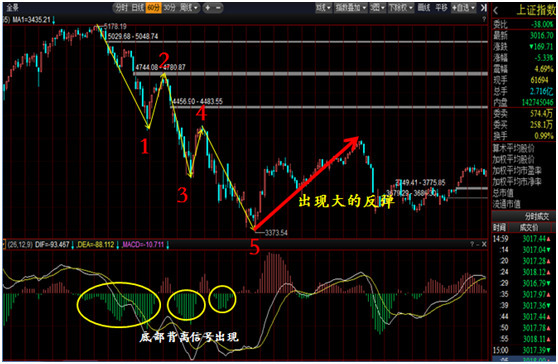
Task: Click the 3373.54 low price label
Action: click(x=276, y=233)
